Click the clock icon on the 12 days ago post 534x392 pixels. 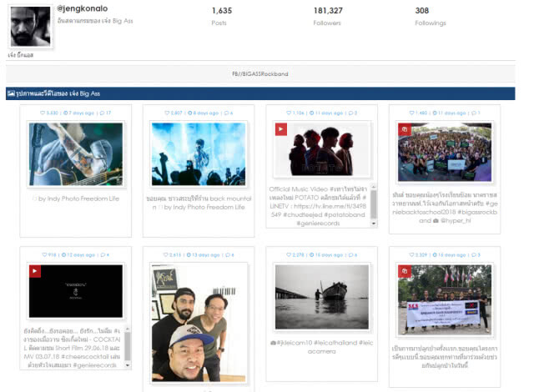pyautogui.click(x=63, y=255)
